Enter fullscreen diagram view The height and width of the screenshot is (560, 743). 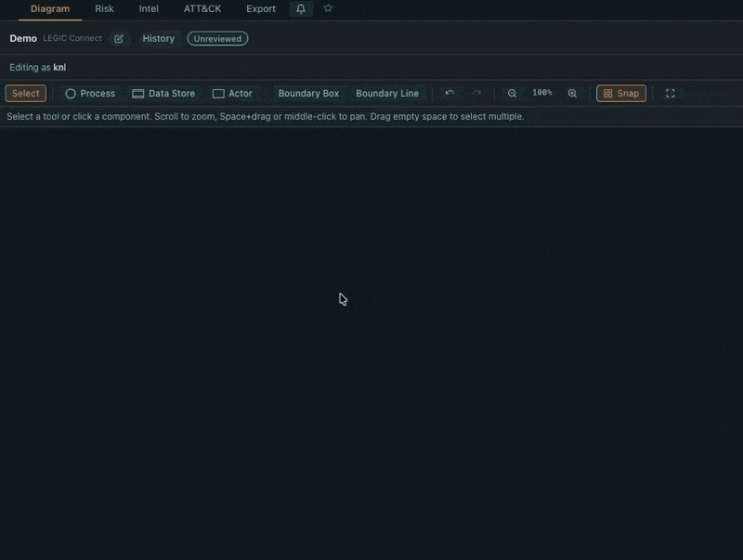(x=670, y=93)
